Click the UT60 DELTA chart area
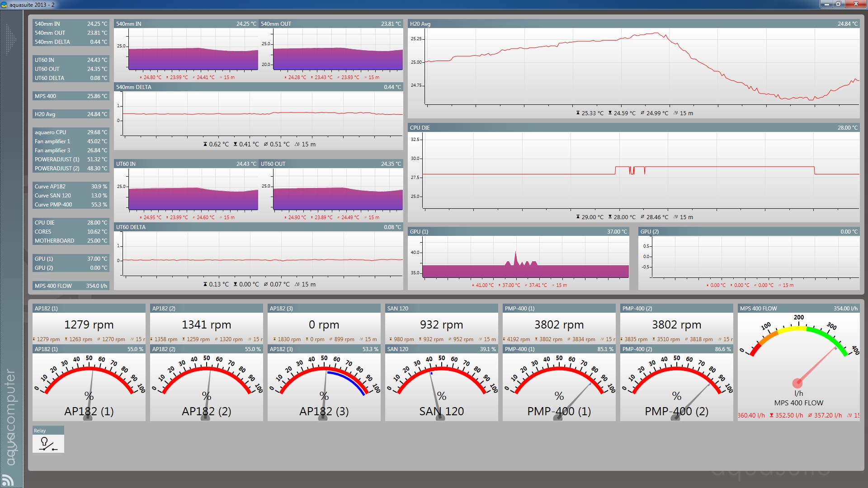The image size is (868, 488). (262, 254)
